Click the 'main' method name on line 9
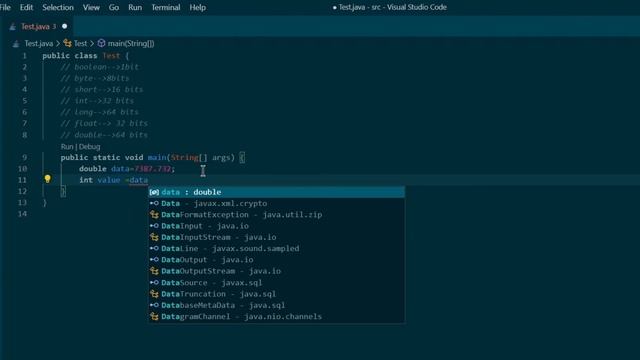Image resolution: width=640 pixels, height=360 pixels. (x=157, y=158)
